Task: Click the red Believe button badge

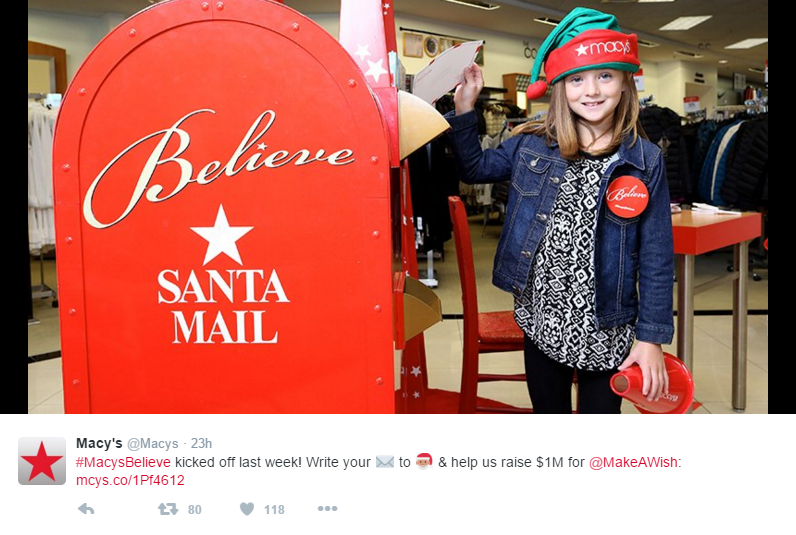Action: pyautogui.click(x=627, y=196)
